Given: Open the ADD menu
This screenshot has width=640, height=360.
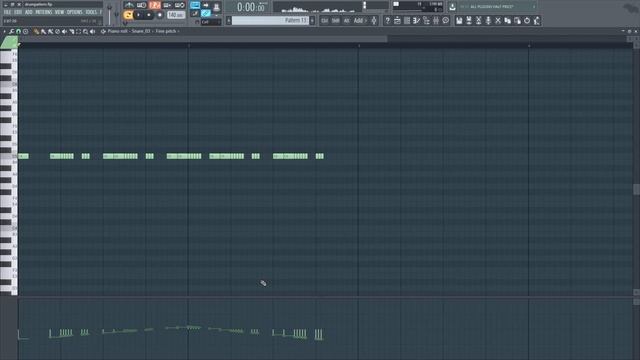Looking at the screenshot, I should click(29, 12).
